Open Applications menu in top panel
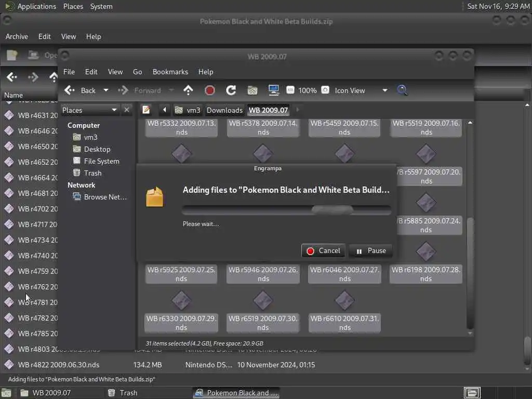Viewport: 532px width, 399px height. (31, 6)
